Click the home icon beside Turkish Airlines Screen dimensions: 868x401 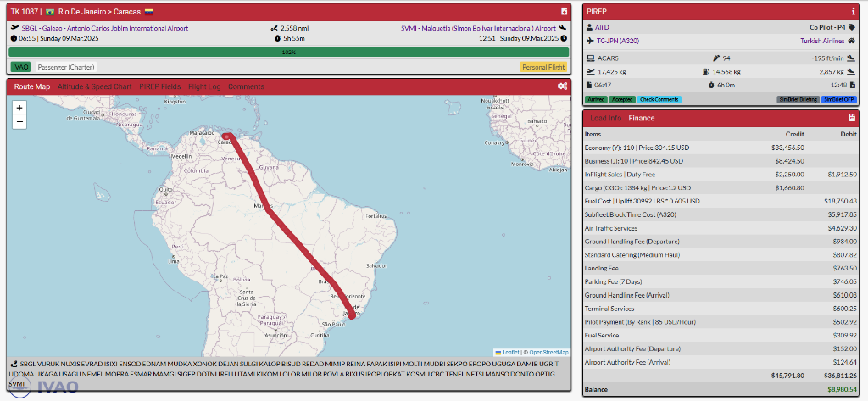tap(853, 41)
